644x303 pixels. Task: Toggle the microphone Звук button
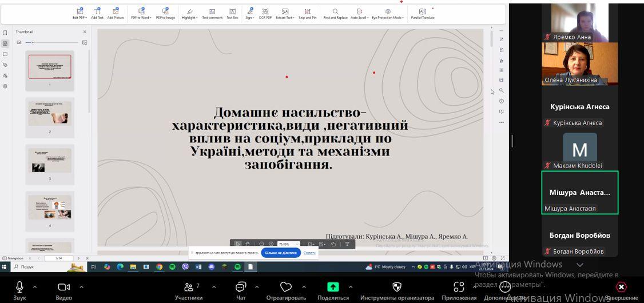point(19,289)
